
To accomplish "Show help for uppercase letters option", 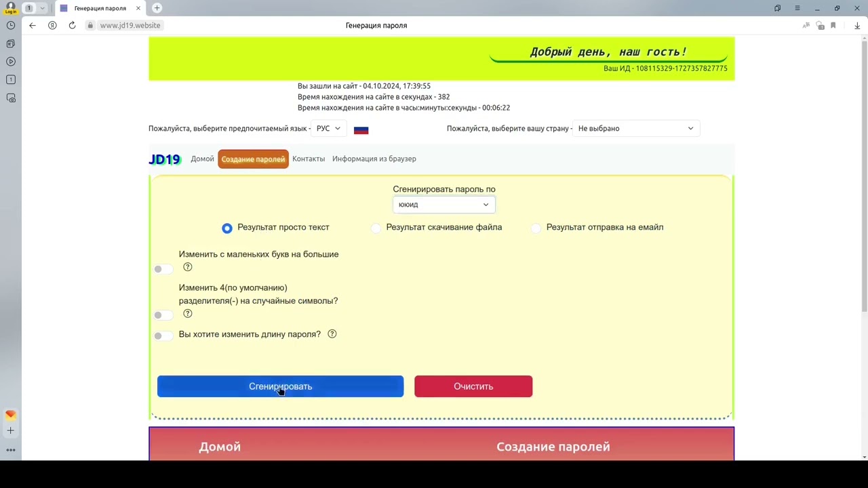I will pyautogui.click(x=188, y=267).
